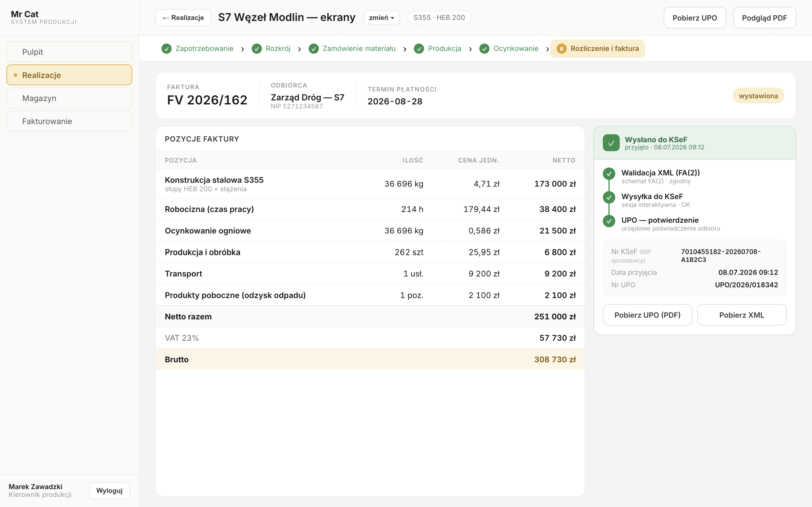
Task: Go back using the ← Realizacje button
Action: click(183, 18)
